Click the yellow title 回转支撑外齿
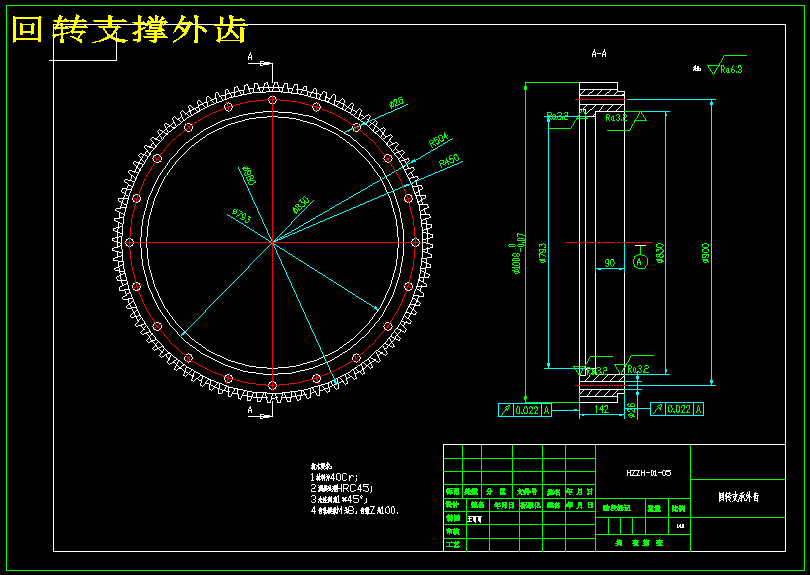This screenshot has width=810, height=575. click(130, 30)
